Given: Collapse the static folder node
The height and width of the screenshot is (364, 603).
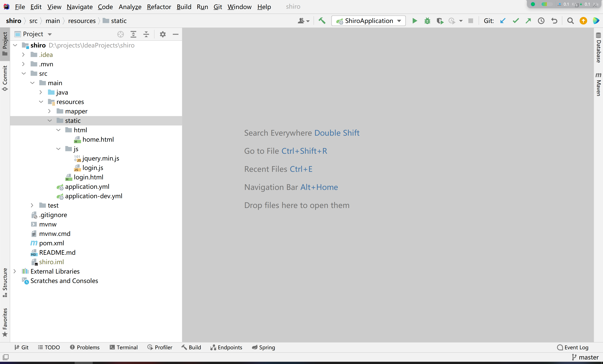Looking at the screenshot, I should point(50,121).
